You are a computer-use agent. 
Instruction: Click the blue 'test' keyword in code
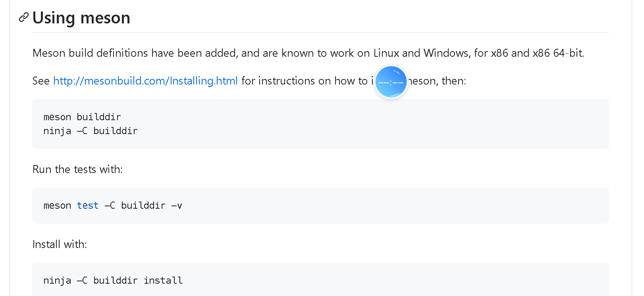tap(88, 206)
